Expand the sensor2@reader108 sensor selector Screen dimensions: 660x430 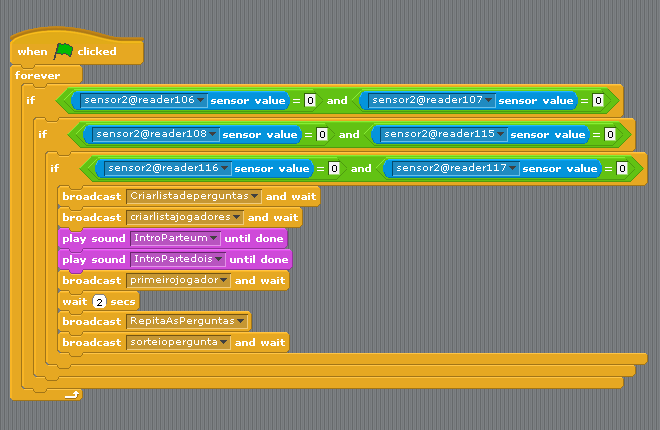coord(213,134)
